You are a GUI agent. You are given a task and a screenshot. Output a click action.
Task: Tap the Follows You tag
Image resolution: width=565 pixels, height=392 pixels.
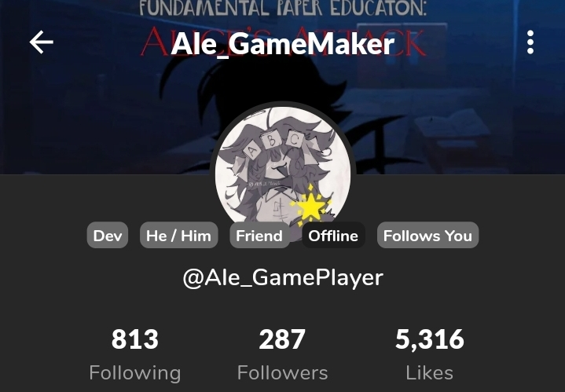pyautogui.click(x=427, y=235)
